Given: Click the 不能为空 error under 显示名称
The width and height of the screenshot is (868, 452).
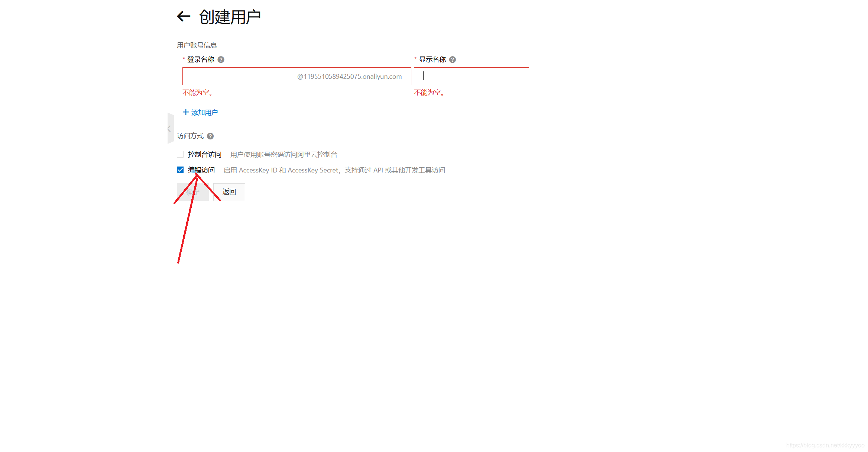Looking at the screenshot, I should 430,92.
